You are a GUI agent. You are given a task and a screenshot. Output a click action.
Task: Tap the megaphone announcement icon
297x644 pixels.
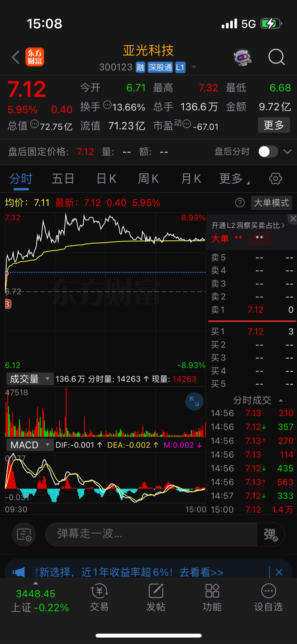(x=19, y=572)
